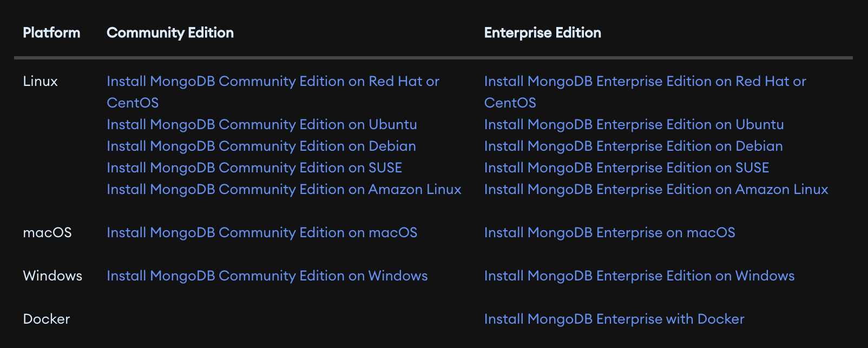Click the Docker platform row label
This screenshot has width=868, height=348.
(x=47, y=319)
